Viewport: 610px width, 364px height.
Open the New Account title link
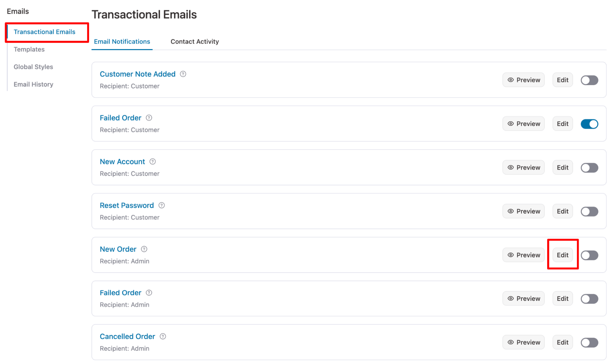point(122,162)
